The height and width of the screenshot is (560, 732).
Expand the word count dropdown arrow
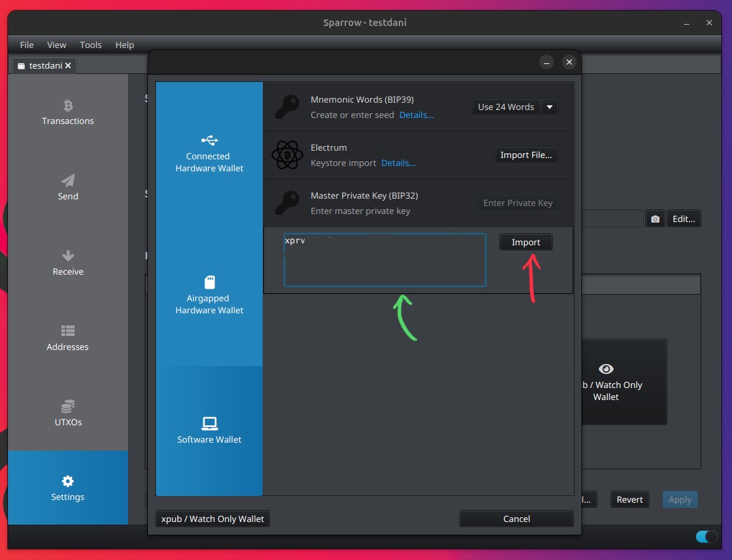(x=549, y=107)
